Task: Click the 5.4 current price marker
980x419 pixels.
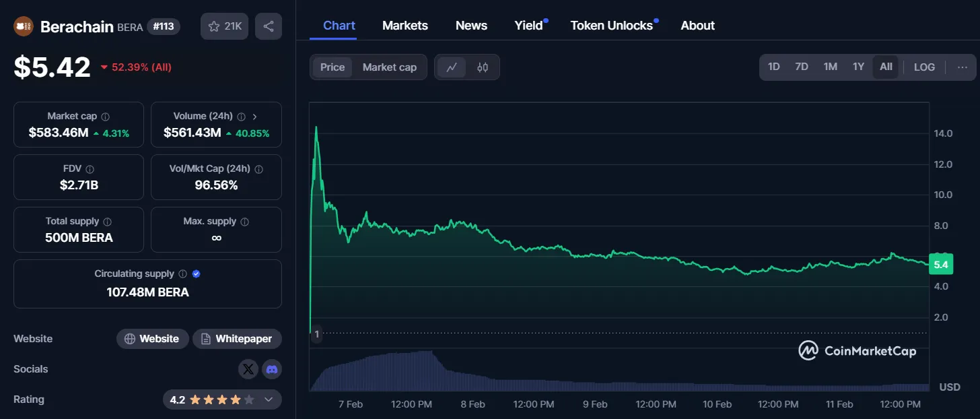Action: pyautogui.click(x=940, y=265)
